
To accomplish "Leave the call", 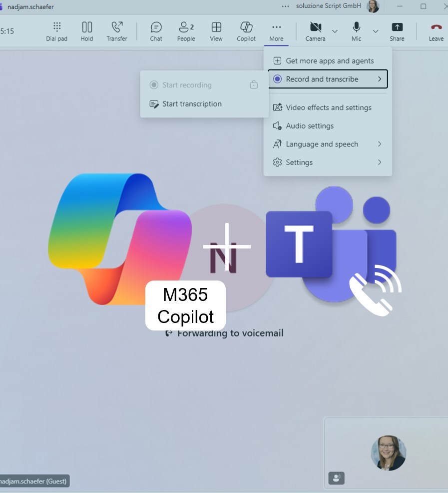I will pyautogui.click(x=436, y=31).
